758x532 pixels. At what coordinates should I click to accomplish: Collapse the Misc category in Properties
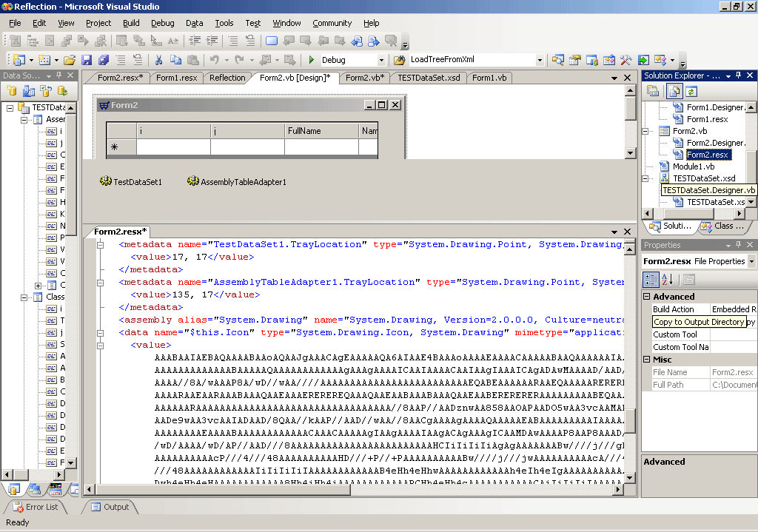coord(647,359)
